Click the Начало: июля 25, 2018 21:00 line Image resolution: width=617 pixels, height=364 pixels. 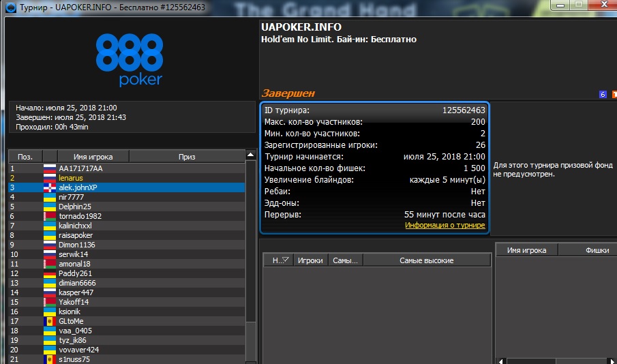point(66,108)
